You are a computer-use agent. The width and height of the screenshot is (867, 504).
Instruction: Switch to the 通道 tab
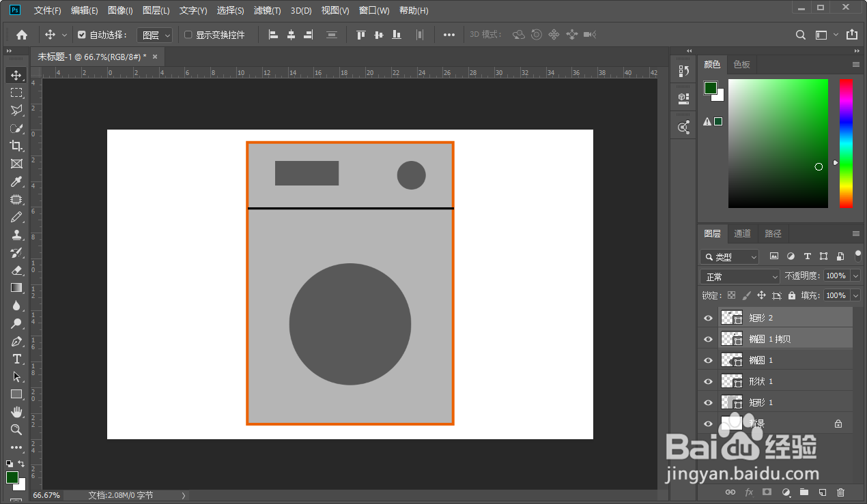click(742, 233)
